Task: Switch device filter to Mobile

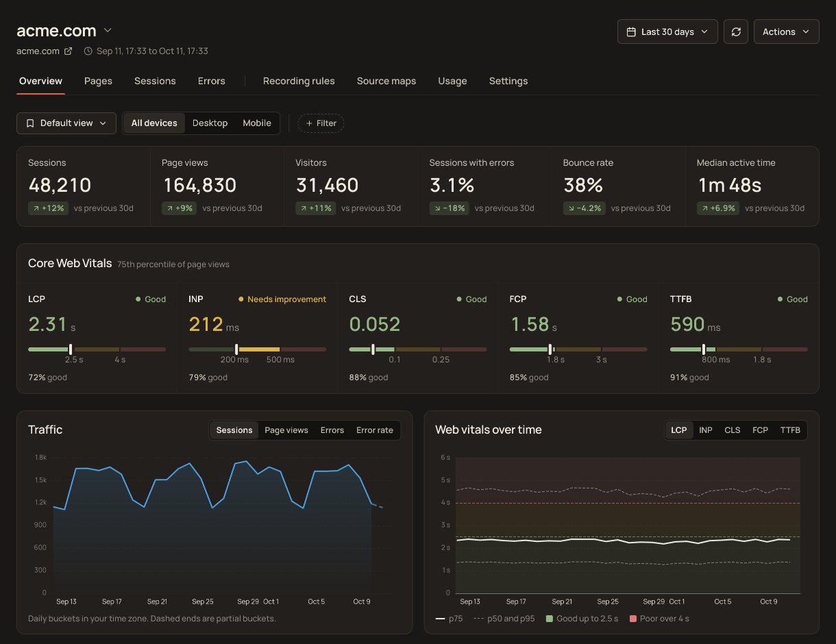Action: click(x=257, y=123)
